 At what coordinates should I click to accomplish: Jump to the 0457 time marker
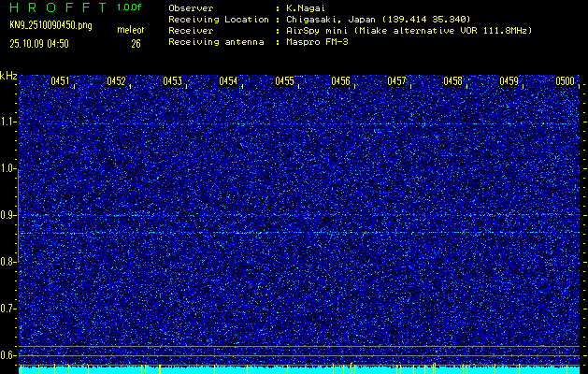tap(396, 81)
